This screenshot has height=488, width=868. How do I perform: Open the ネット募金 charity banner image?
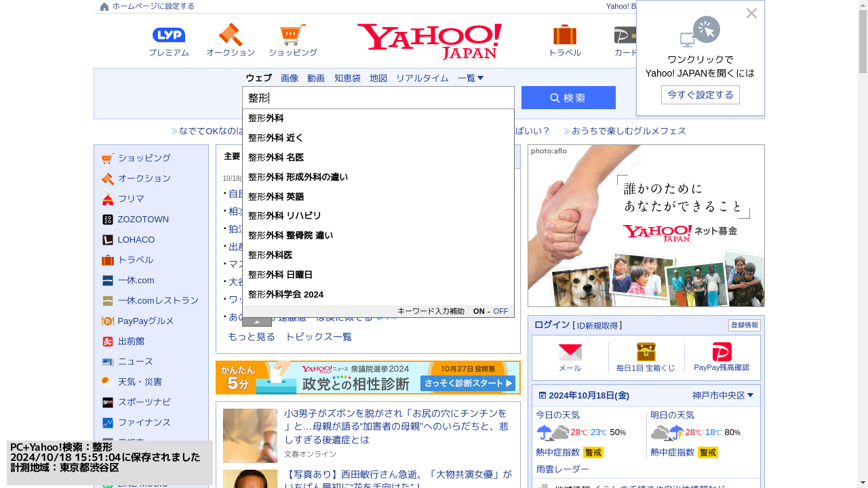click(x=646, y=226)
